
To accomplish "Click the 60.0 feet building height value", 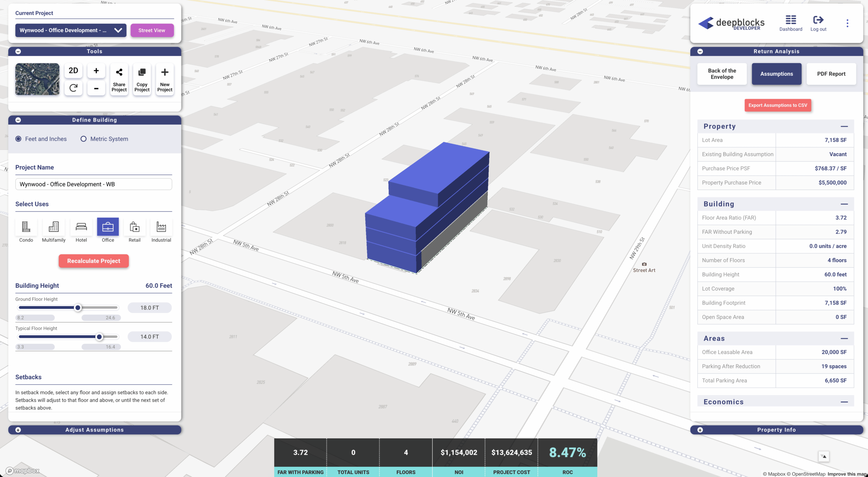I will coord(835,274).
